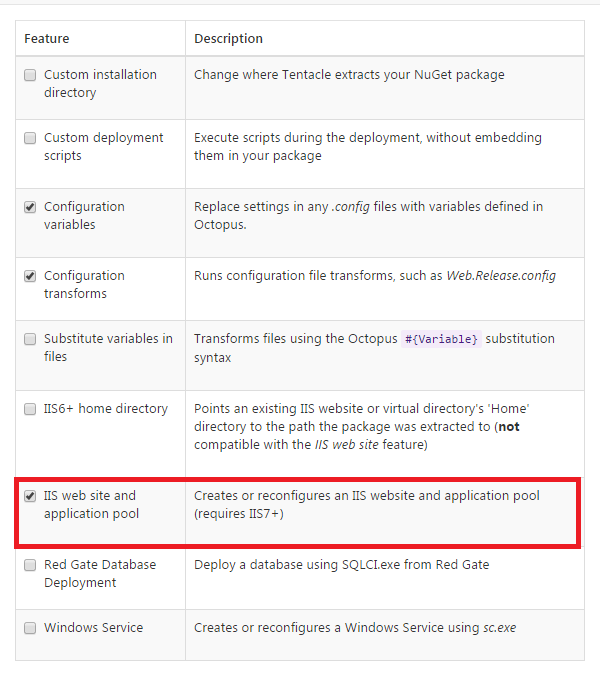Click the Description column header
The image size is (600, 675).
click(228, 39)
